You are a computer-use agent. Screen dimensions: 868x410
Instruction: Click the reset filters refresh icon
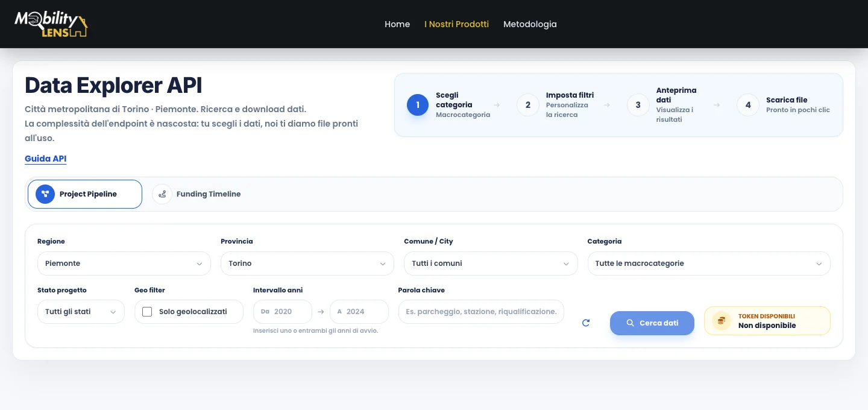coord(586,323)
